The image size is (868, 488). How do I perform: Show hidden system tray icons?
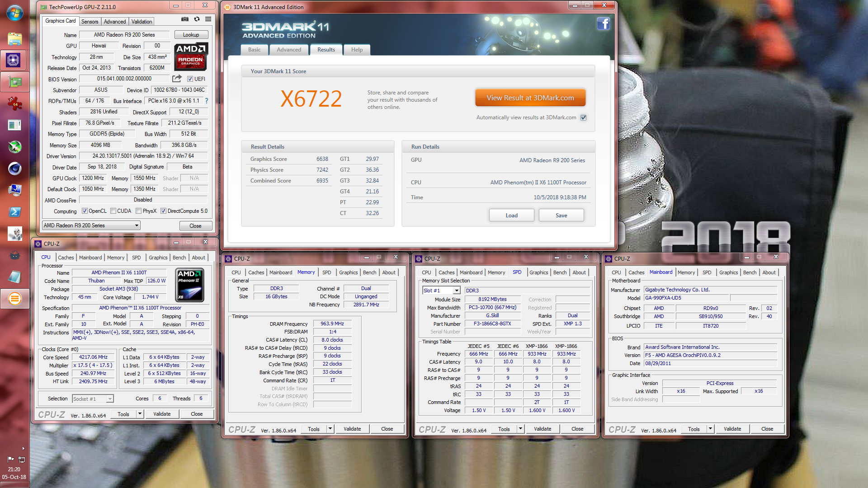point(23,448)
